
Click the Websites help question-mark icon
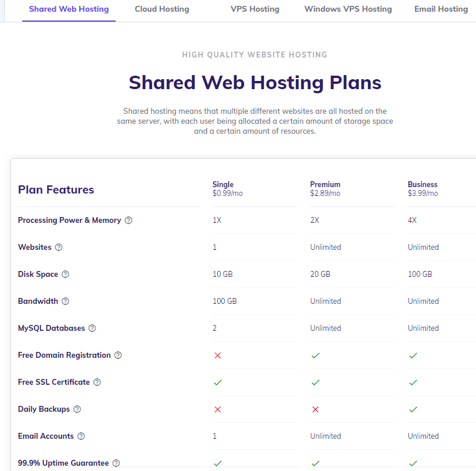click(x=59, y=247)
